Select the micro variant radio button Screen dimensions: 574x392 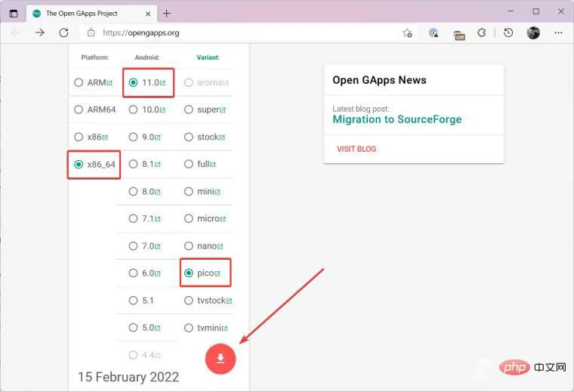pyautogui.click(x=189, y=218)
